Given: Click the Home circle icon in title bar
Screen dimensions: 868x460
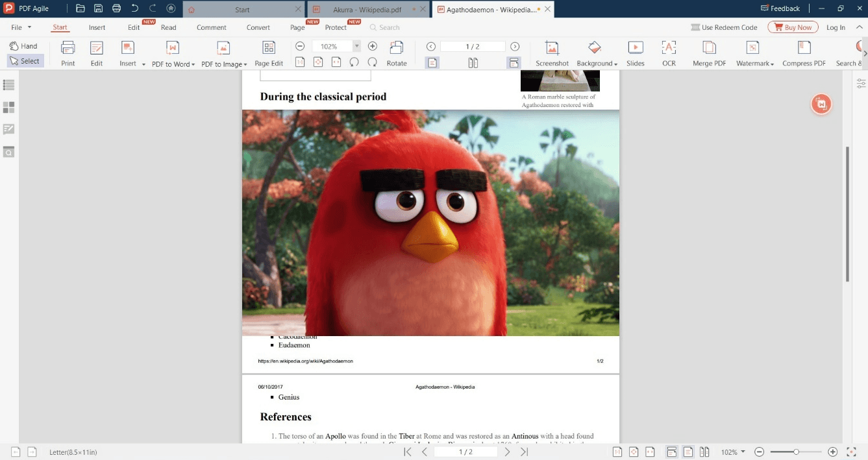Looking at the screenshot, I should pyautogui.click(x=171, y=8).
